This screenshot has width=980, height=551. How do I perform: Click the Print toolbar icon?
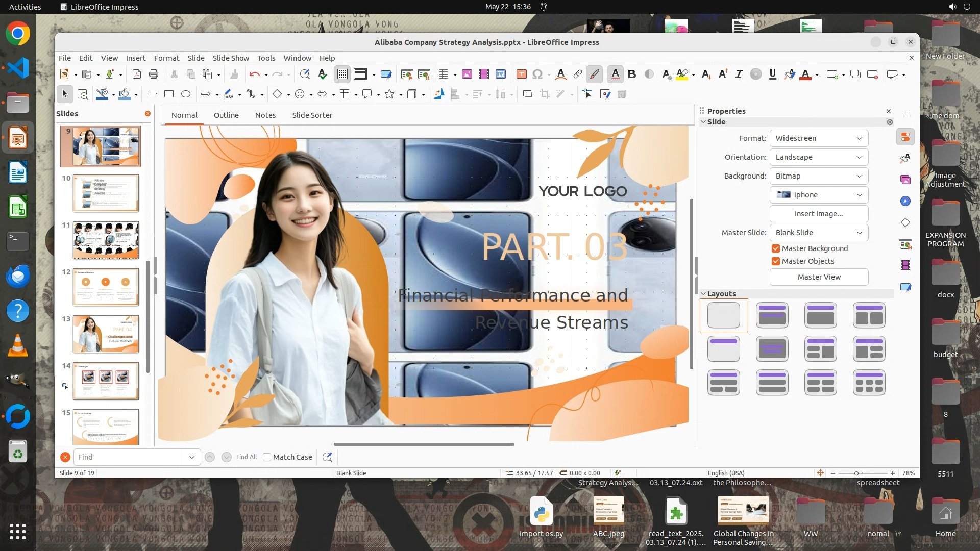(x=154, y=74)
